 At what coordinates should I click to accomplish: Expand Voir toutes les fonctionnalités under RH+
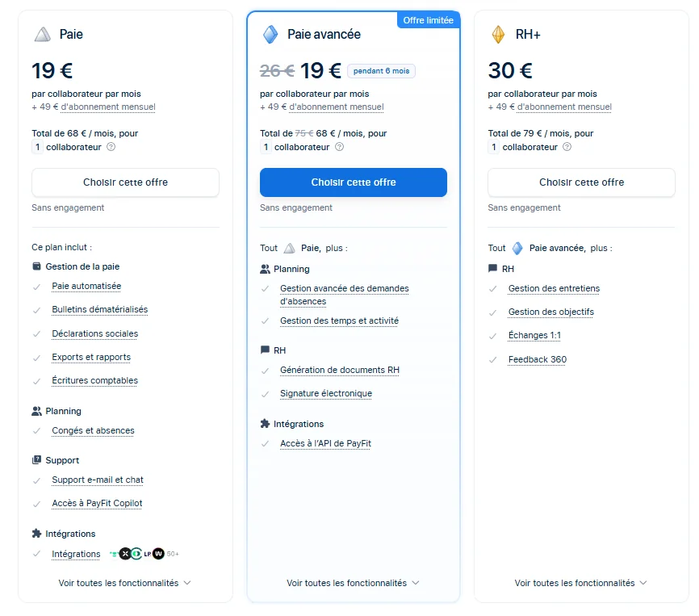[x=581, y=583]
